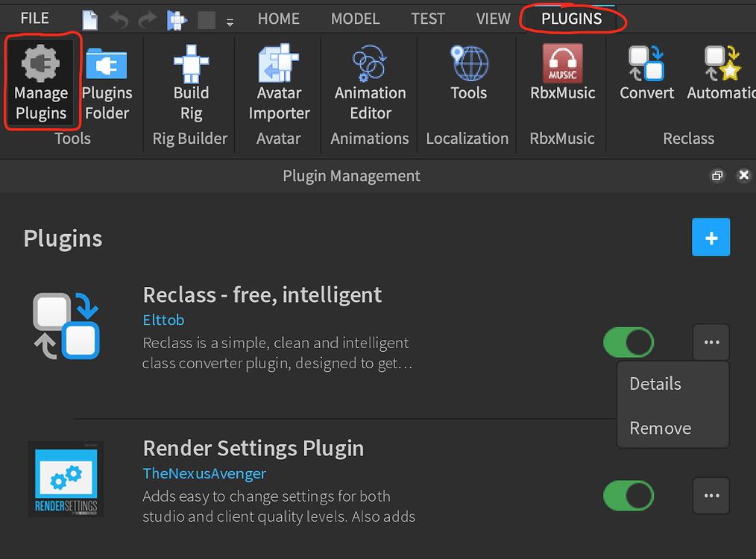Image resolution: width=756 pixels, height=559 pixels.
Task: Click the blue plus button to add plugins
Action: (711, 237)
